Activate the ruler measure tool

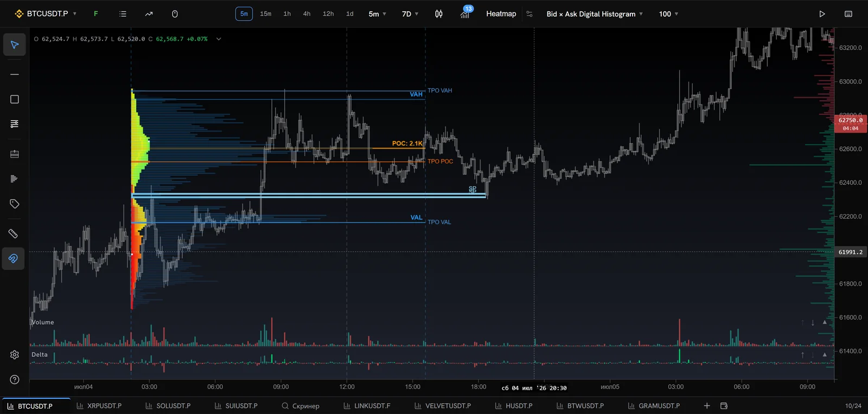point(14,234)
